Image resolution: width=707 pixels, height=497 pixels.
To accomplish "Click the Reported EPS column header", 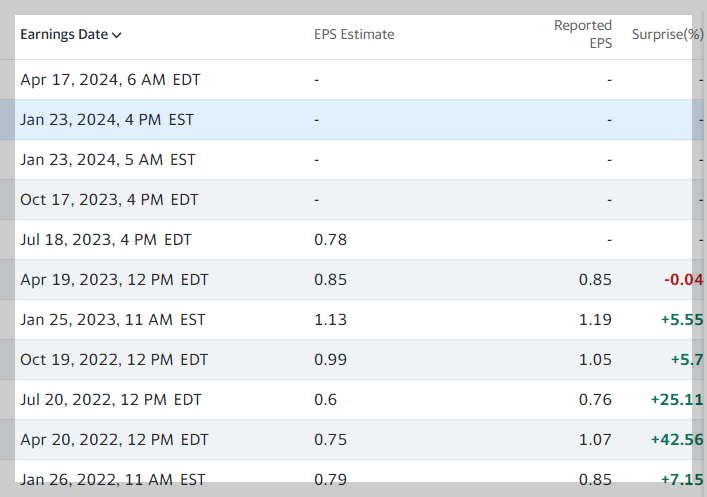I will click(583, 34).
